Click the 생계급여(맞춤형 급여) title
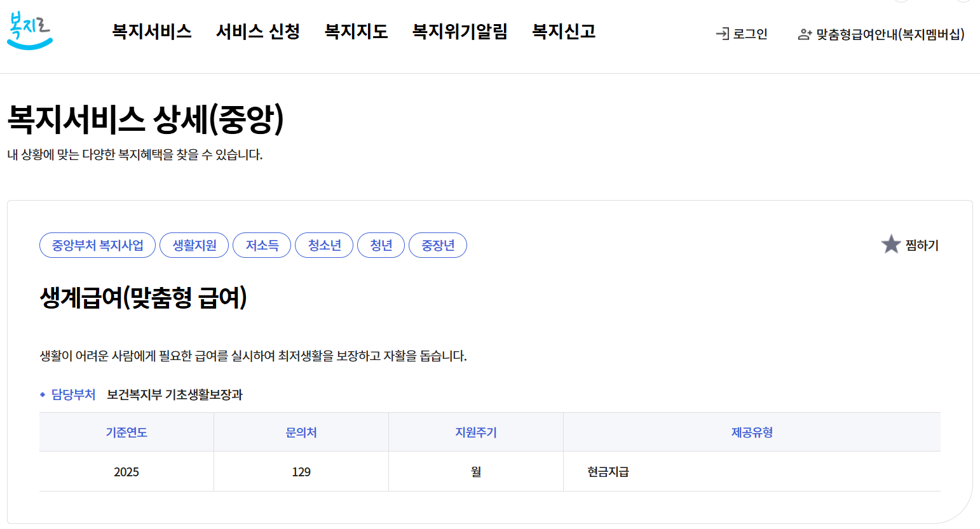The height and width of the screenshot is (529, 980). click(143, 297)
